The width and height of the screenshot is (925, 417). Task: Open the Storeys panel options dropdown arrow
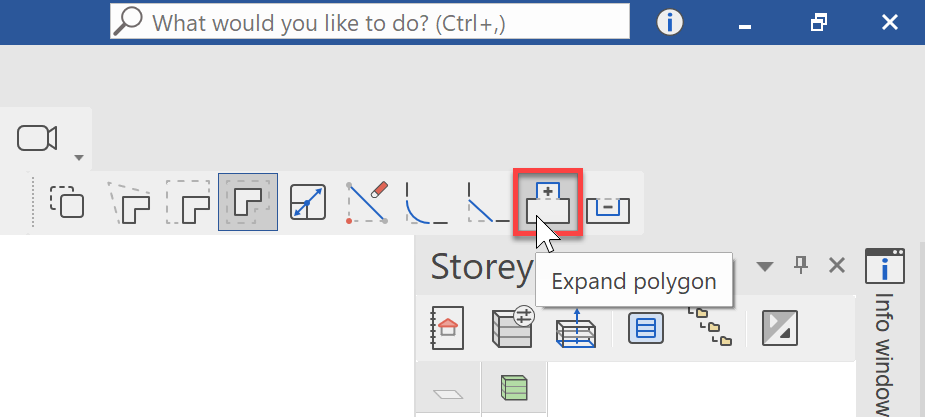pos(765,267)
